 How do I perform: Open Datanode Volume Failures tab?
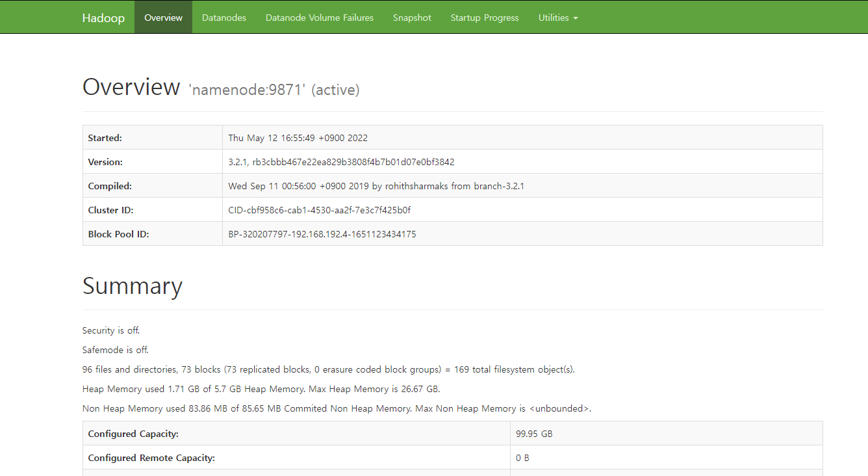click(320, 18)
